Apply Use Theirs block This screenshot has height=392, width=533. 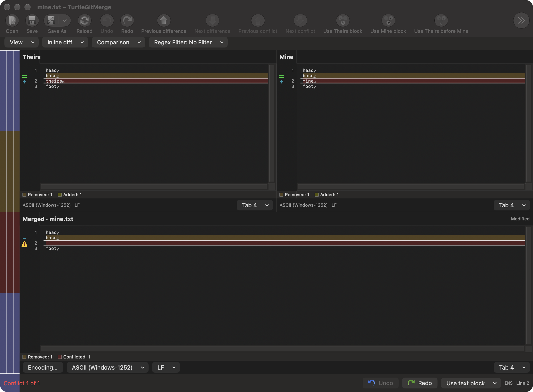343,20
